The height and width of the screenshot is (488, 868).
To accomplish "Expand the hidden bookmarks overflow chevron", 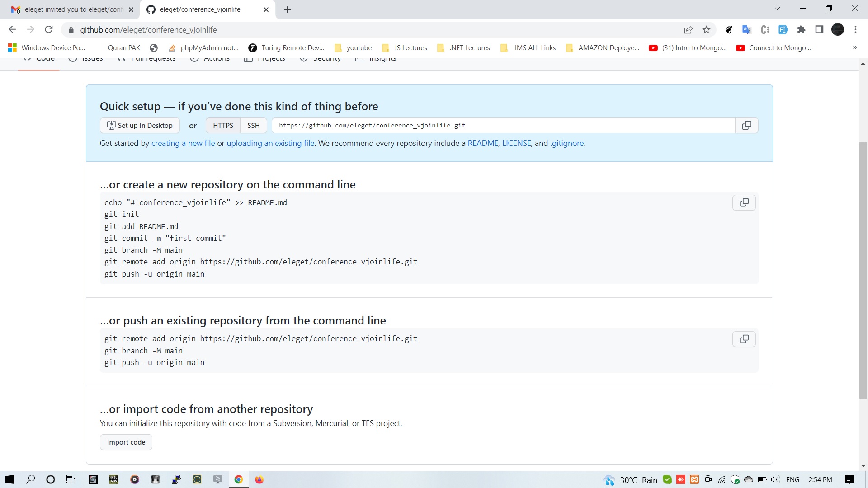I will [854, 47].
